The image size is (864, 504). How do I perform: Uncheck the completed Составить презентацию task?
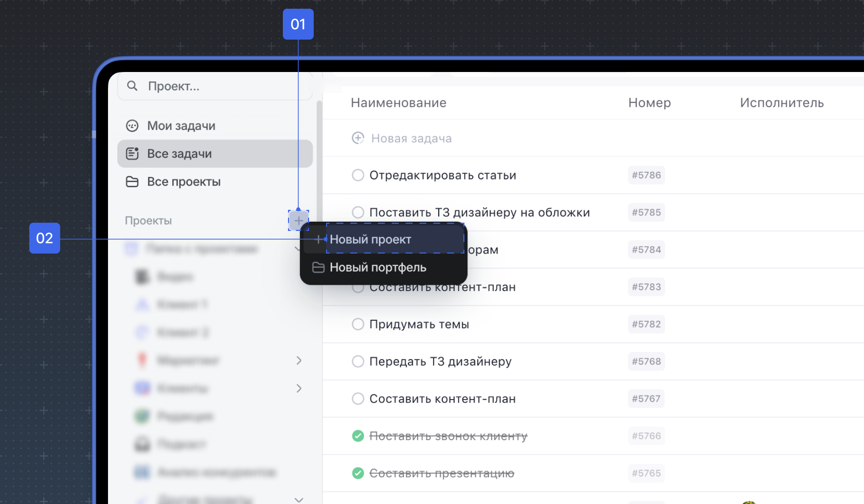click(358, 473)
